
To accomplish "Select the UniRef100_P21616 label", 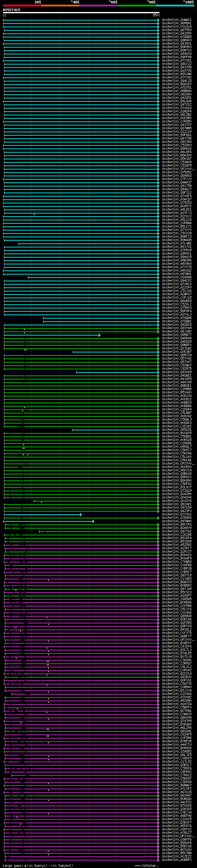I will pos(176,108).
